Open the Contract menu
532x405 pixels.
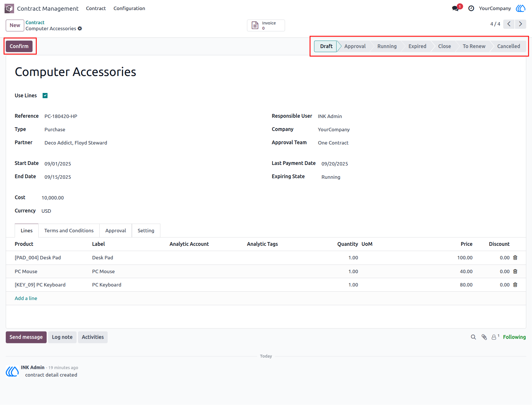[96, 8]
